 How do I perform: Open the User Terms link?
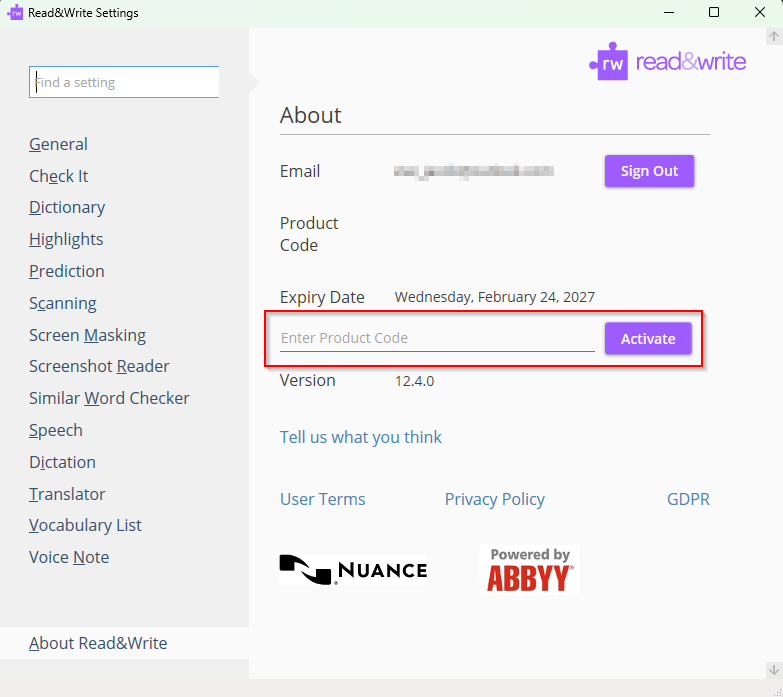[323, 499]
